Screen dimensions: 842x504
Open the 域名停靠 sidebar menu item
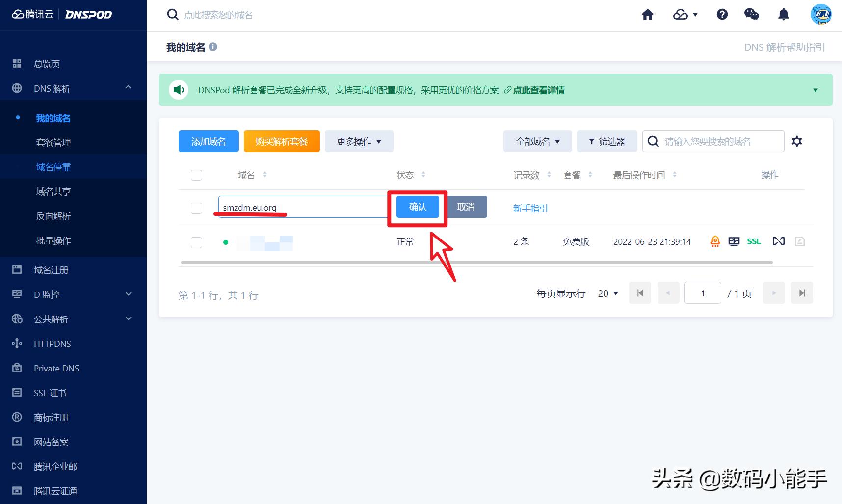coord(53,167)
